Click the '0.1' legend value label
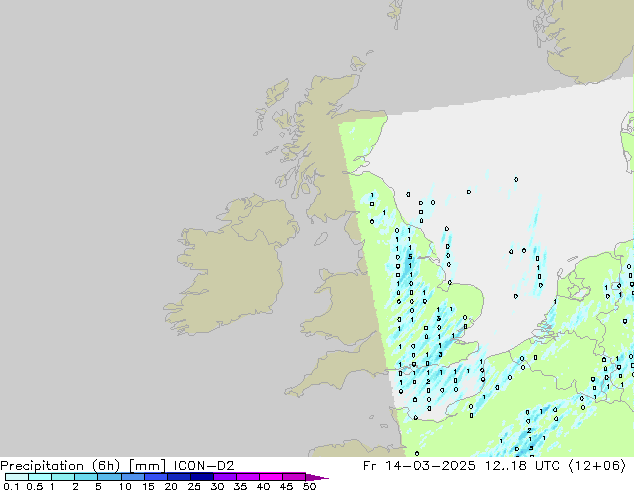 (x=11, y=486)
